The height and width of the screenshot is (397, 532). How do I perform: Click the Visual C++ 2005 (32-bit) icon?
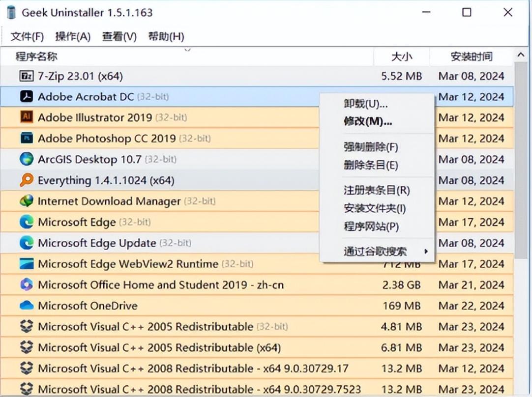pos(27,326)
